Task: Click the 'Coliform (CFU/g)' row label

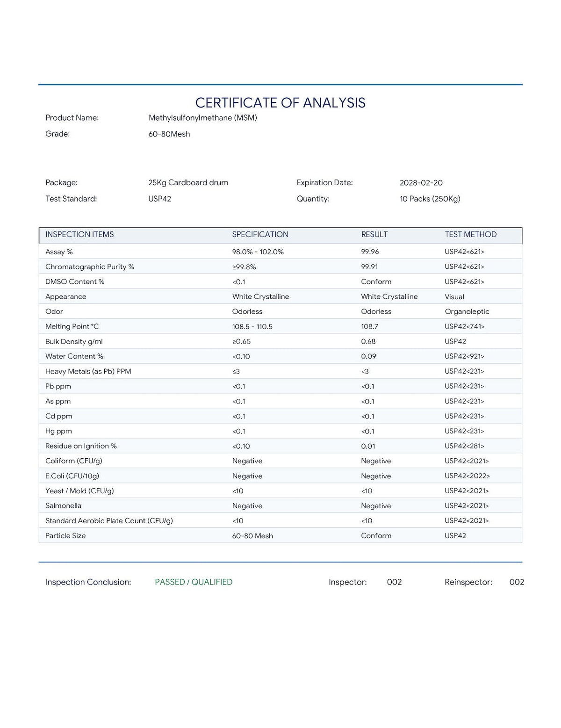Action: point(74,461)
